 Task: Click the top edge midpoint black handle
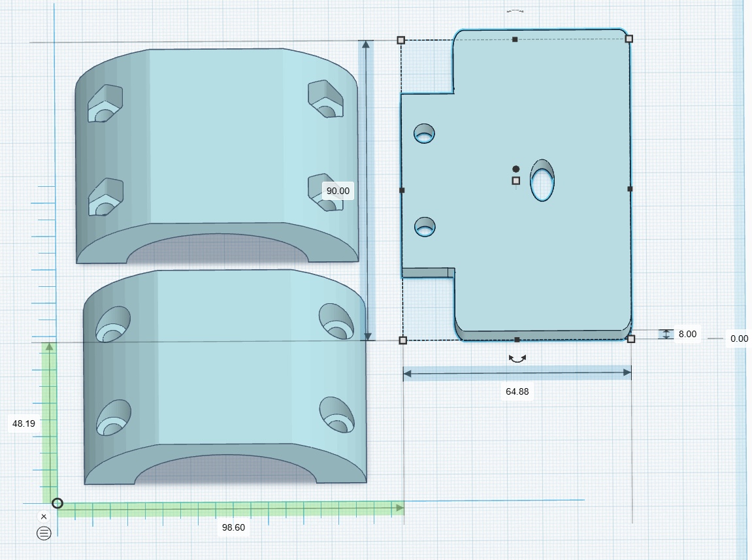515,39
